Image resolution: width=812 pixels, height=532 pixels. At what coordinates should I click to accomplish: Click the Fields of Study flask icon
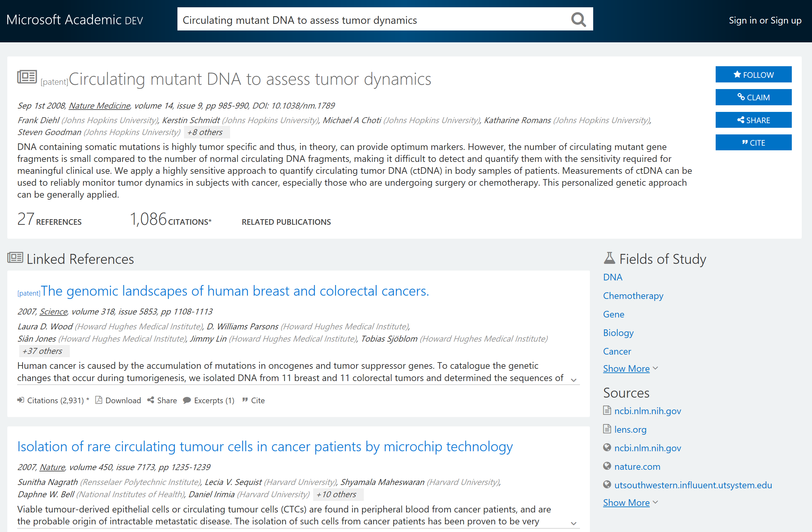[609, 258]
